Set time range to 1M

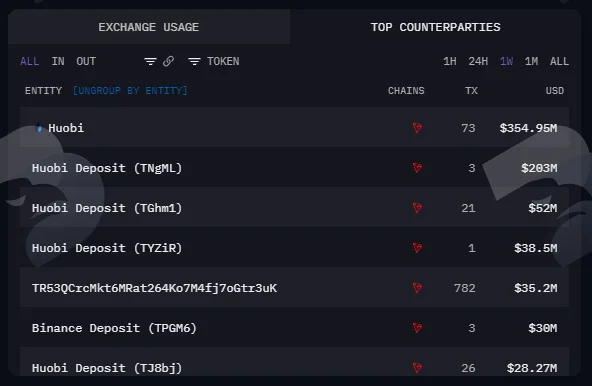point(531,61)
